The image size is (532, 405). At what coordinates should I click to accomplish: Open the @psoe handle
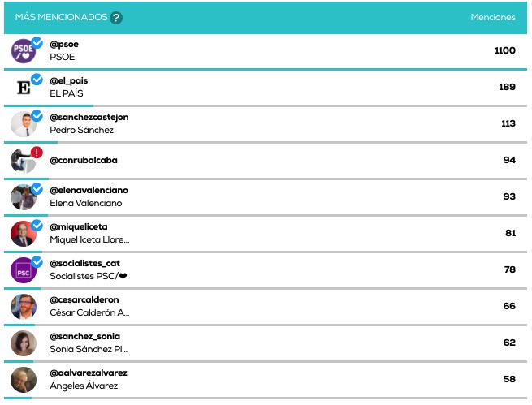(64, 45)
